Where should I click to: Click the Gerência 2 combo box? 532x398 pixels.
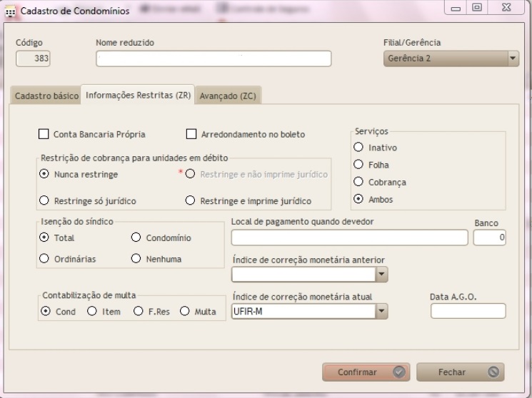click(451, 58)
